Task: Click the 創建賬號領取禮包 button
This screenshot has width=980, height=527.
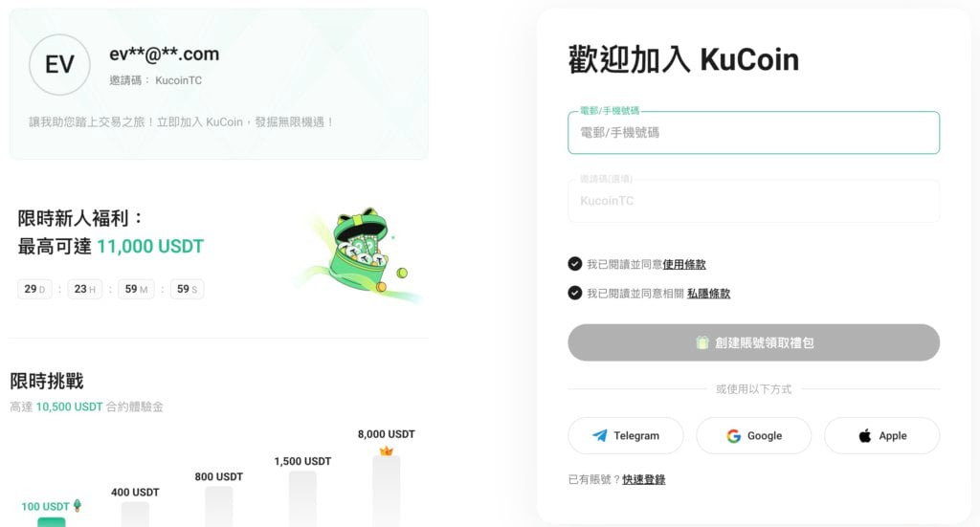Action: tap(754, 342)
